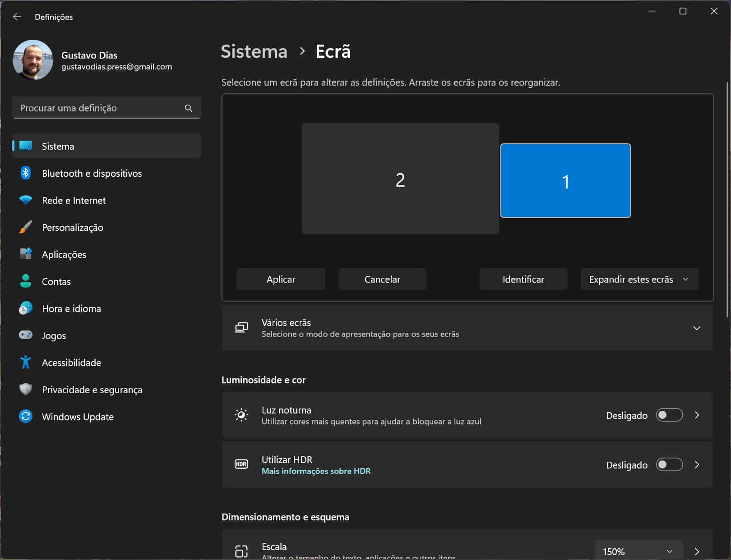Click the Windows Update sync icon

coord(26,416)
